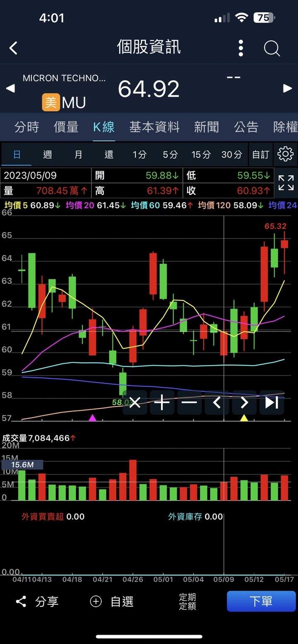
Task: Tap the 下單 order button
Action: tap(261, 601)
